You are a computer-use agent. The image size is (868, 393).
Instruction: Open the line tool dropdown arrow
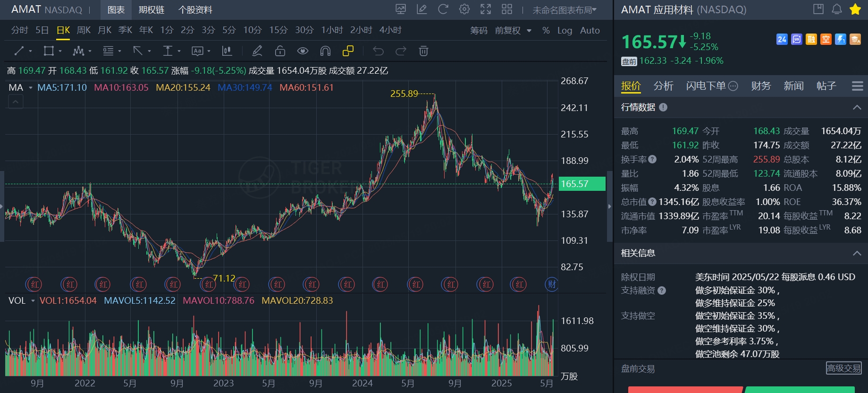point(31,51)
